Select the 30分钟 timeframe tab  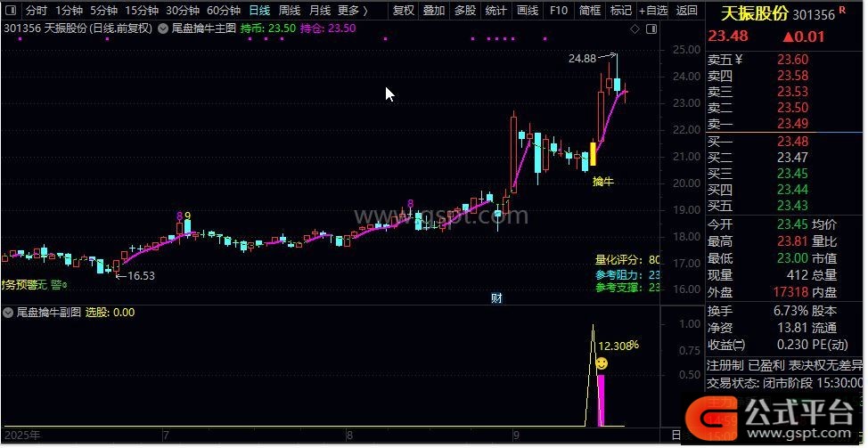tap(183, 11)
